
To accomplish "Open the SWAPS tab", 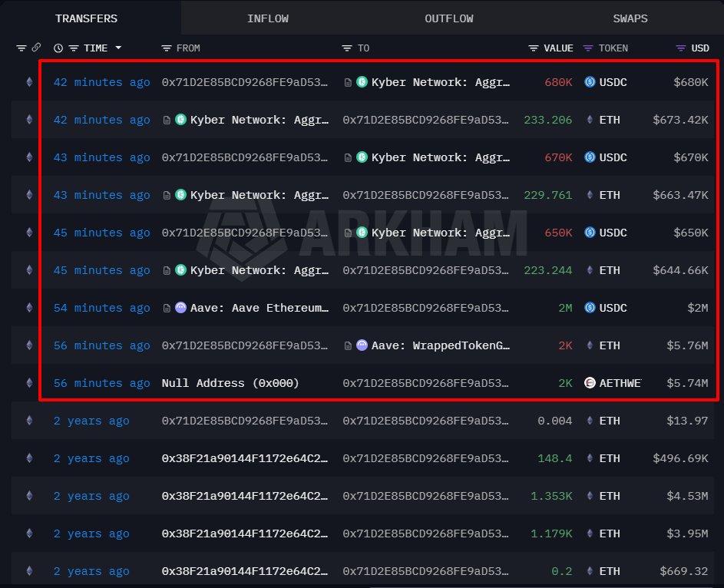I will 630,18.
